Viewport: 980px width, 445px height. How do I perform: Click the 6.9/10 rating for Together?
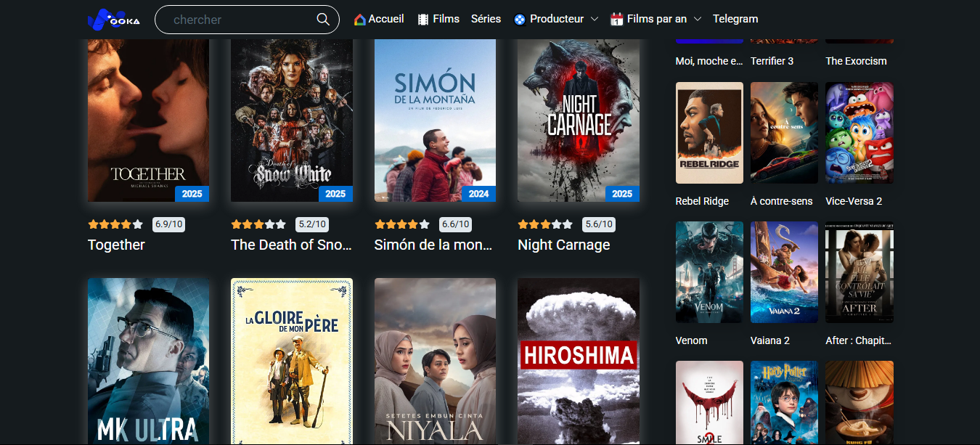168,224
